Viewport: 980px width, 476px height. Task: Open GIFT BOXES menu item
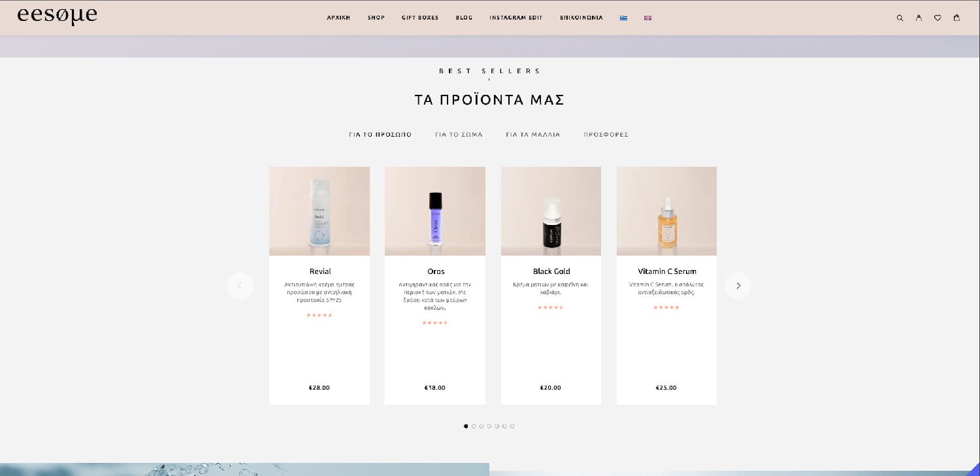[420, 18]
